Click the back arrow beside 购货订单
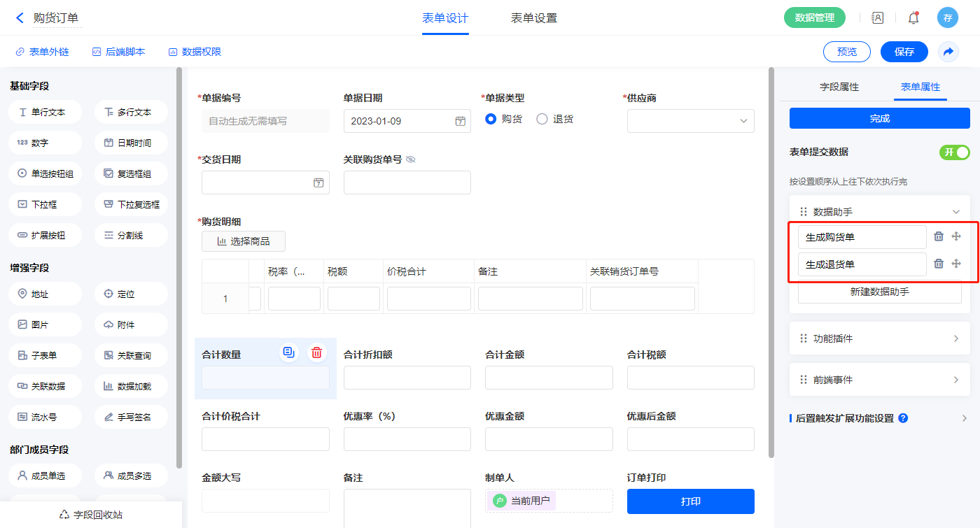 pyautogui.click(x=20, y=18)
